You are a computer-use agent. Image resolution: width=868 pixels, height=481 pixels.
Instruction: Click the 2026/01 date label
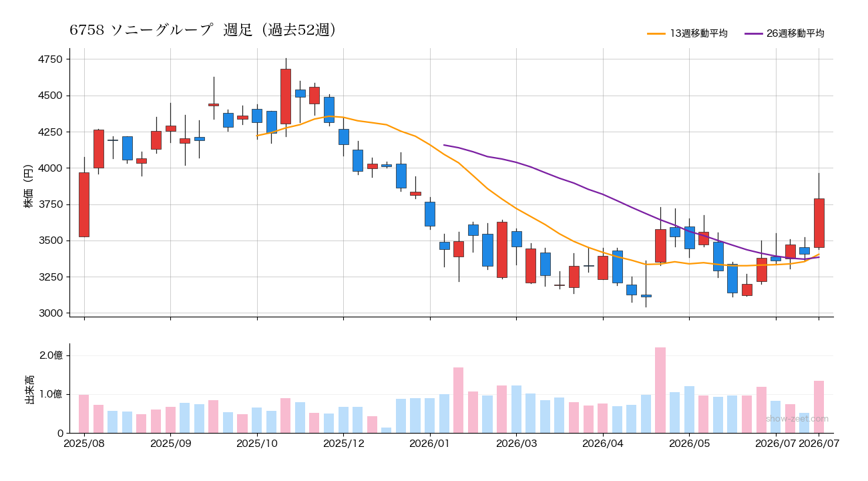[430, 443]
